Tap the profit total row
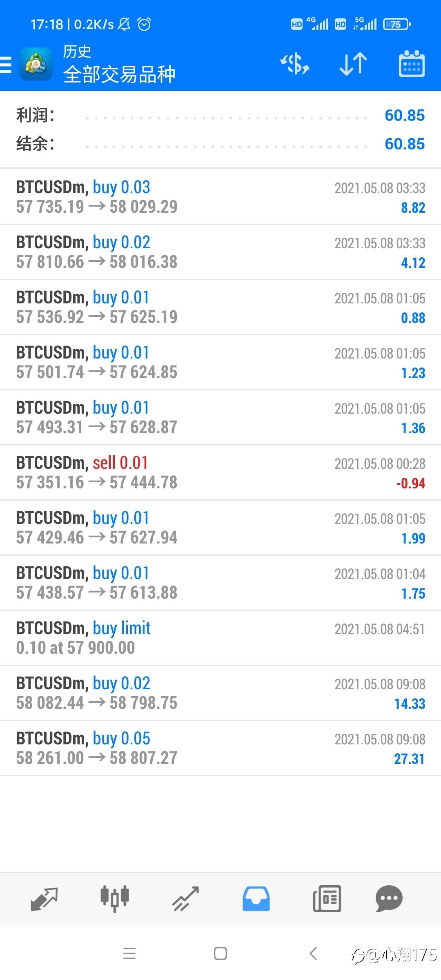The height and width of the screenshot is (980, 441). [220, 116]
